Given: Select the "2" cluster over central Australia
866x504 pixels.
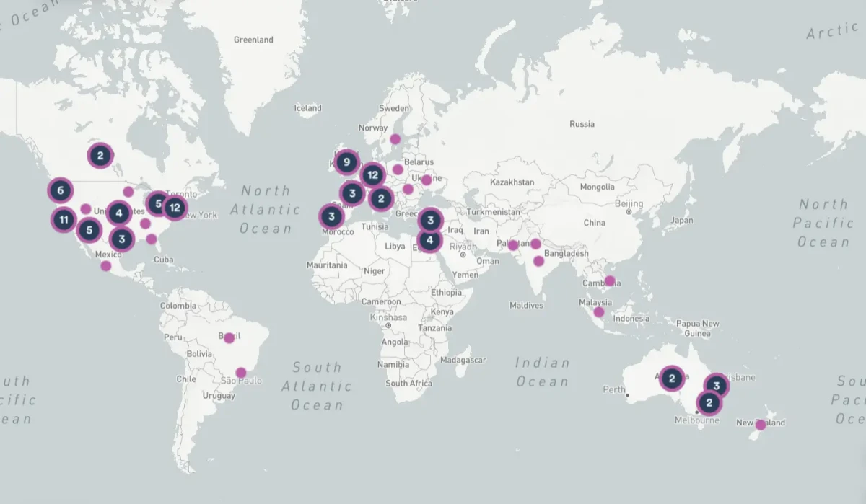Looking at the screenshot, I should (x=670, y=377).
